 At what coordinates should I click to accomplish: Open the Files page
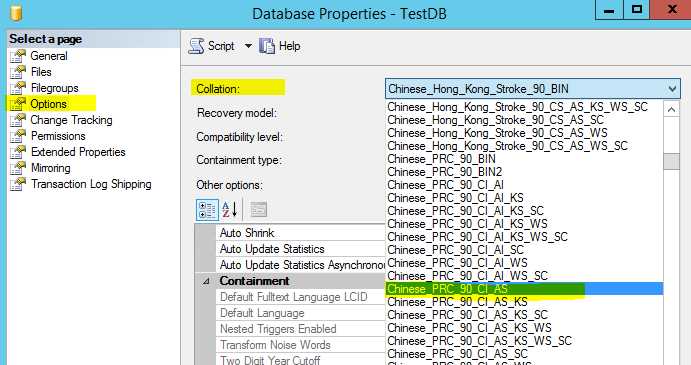click(41, 72)
